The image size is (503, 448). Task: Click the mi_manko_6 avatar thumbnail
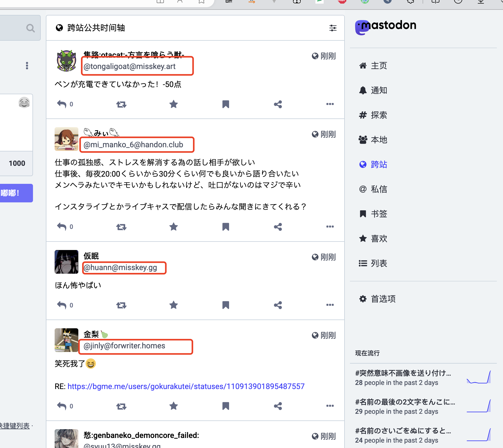[66, 139]
